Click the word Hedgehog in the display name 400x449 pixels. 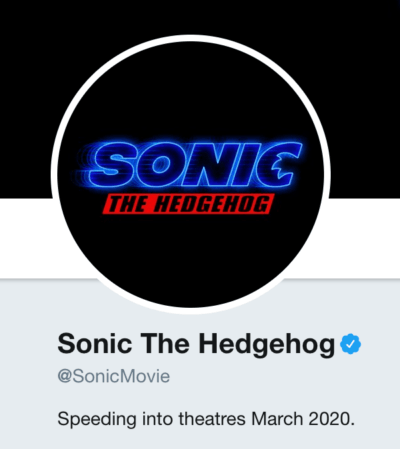coord(267,345)
